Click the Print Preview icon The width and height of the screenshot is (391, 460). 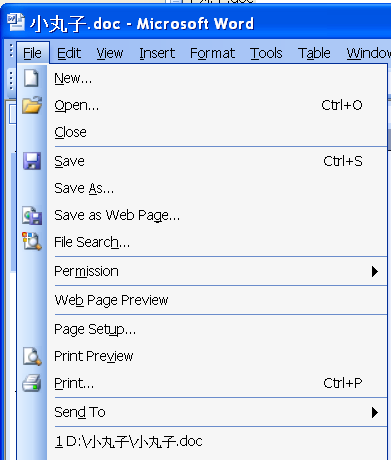click(32, 356)
